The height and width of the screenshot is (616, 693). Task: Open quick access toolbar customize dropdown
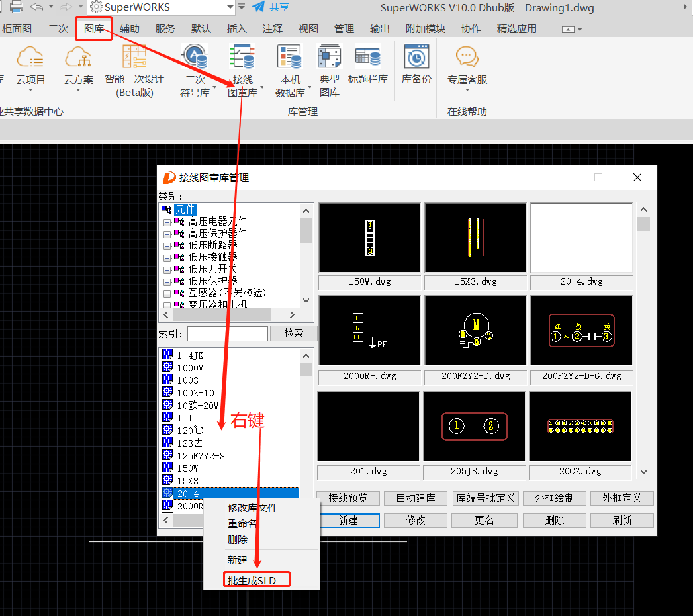coord(242,7)
